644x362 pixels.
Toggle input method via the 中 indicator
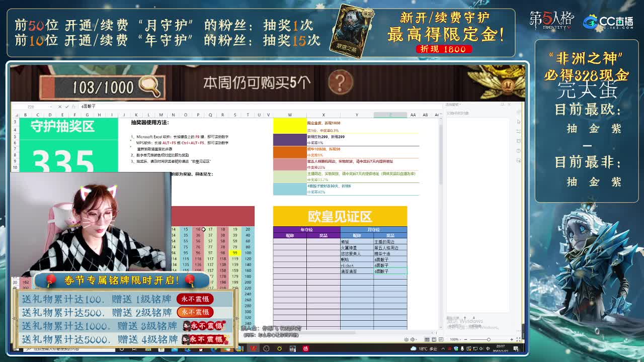488,348
